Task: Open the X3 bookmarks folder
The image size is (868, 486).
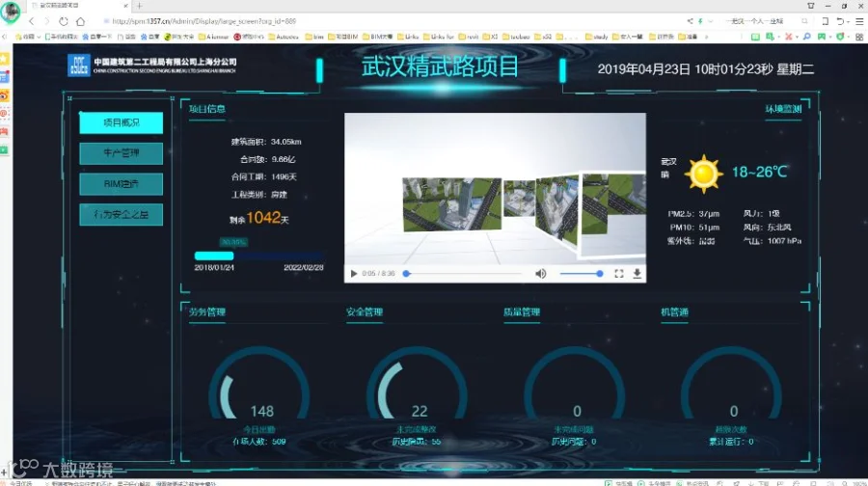Action: [491, 37]
